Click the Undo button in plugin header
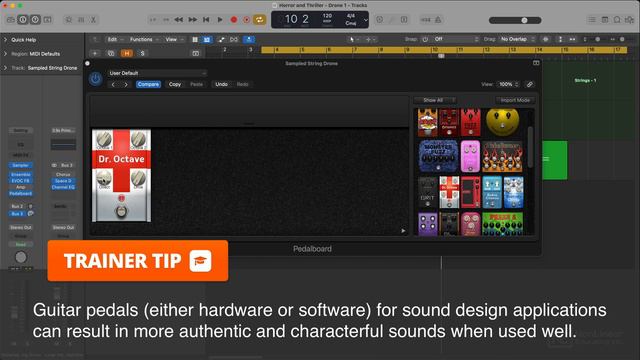Viewport: 640px width, 360px height. [221, 84]
